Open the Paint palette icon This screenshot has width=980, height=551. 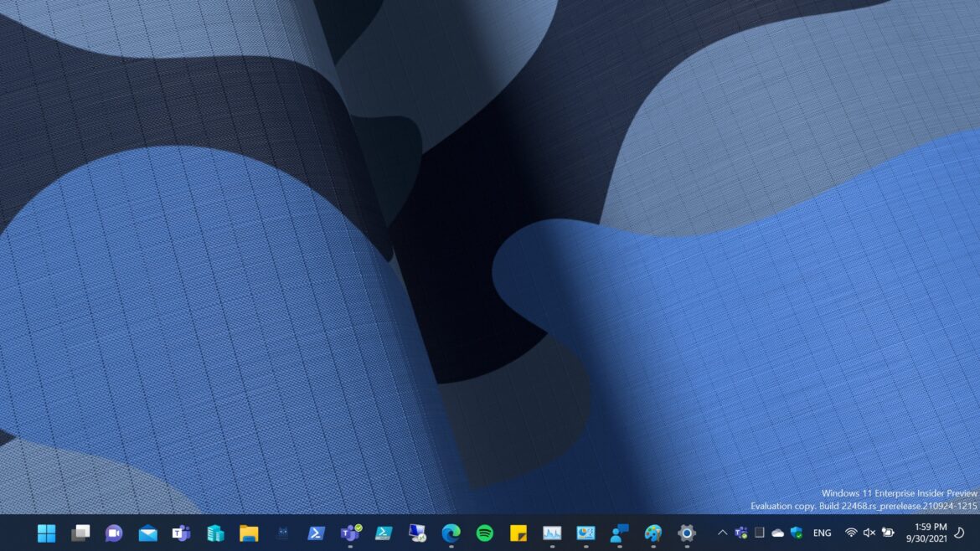tap(653, 533)
